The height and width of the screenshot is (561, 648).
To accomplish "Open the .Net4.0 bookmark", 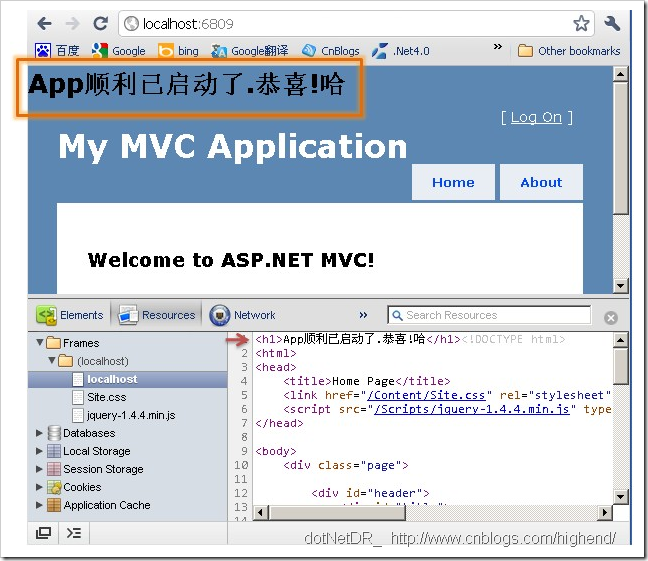I will [400, 51].
